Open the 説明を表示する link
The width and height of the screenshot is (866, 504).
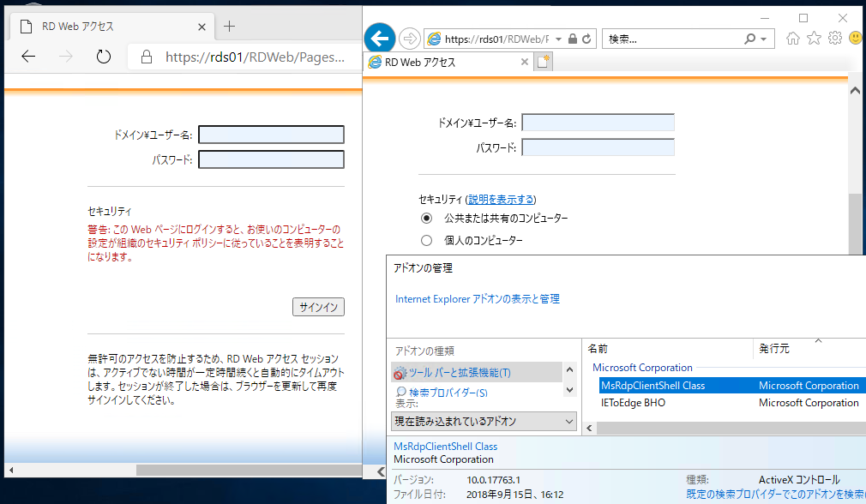[501, 199]
